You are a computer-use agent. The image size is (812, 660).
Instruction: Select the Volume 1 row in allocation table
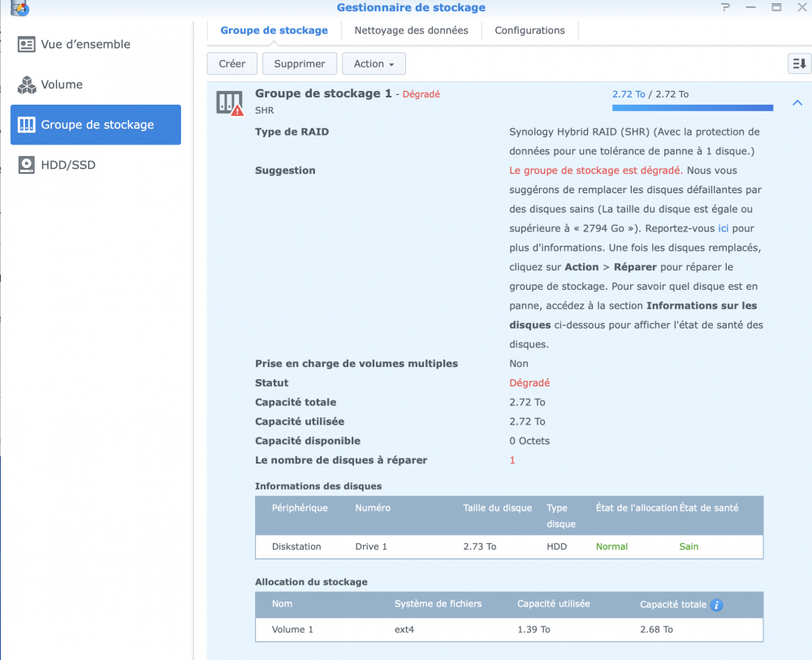[x=509, y=629]
